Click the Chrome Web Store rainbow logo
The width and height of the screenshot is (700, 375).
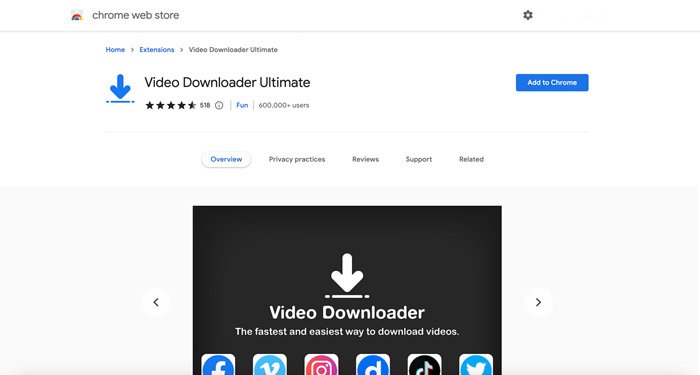[x=77, y=15]
